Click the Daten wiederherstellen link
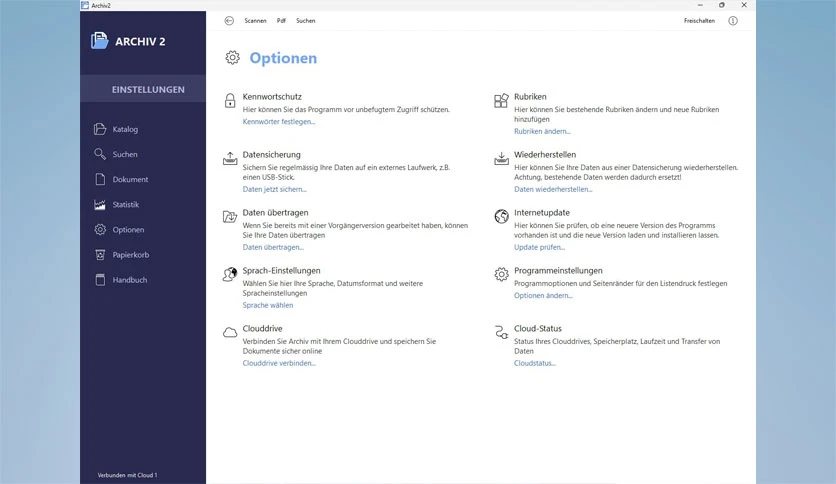Screen dimensions: 836x484 [x=553, y=189]
